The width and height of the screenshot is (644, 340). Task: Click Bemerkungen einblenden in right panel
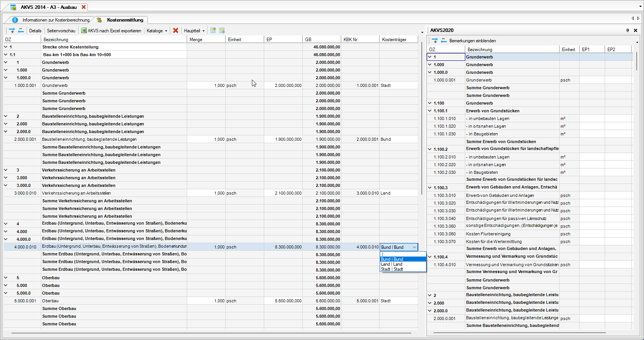click(x=473, y=41)
